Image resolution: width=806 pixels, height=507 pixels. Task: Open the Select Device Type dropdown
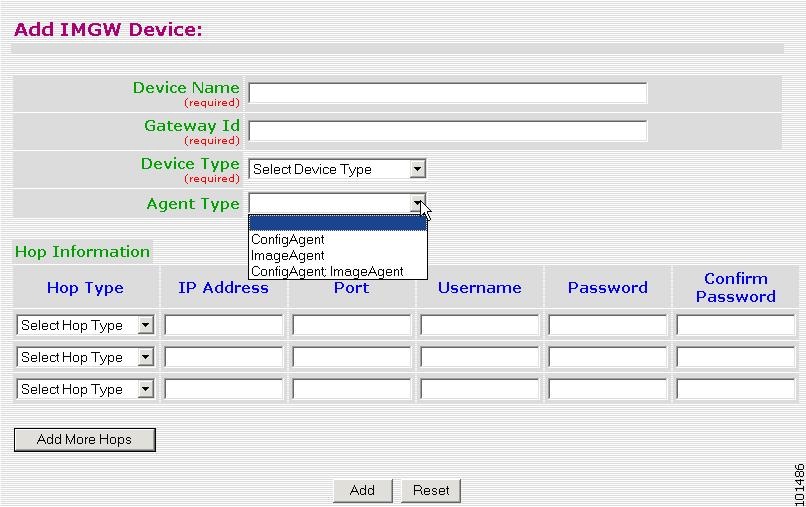coord(337,169)
